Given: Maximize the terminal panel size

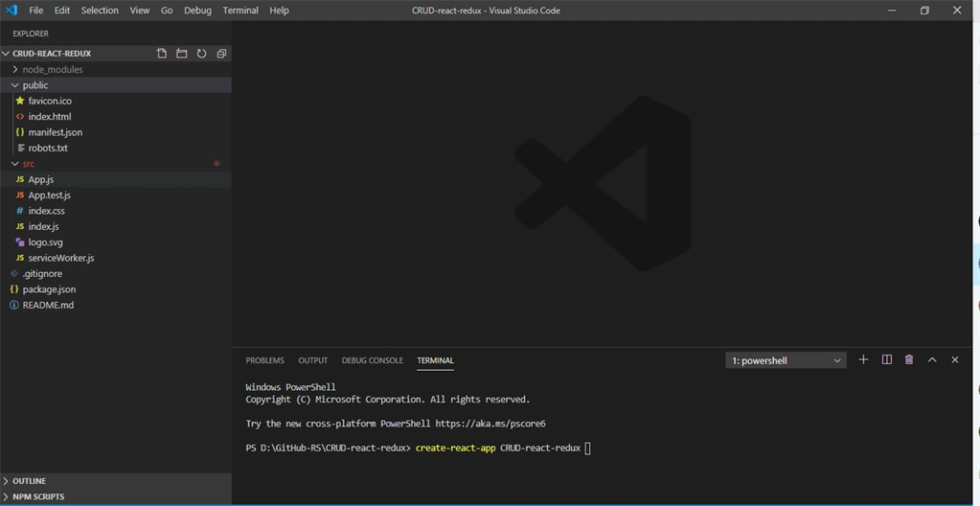Looking at the screenshot, I should coord(932,359).
